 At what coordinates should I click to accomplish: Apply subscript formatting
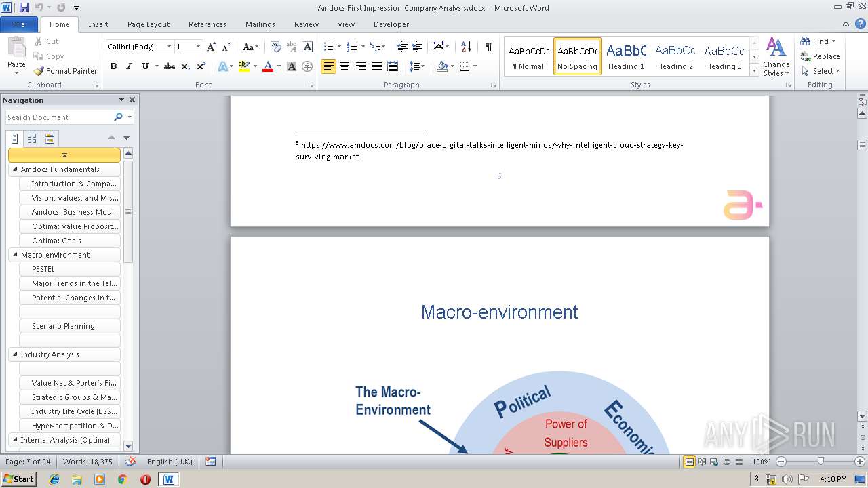point(185,66)
